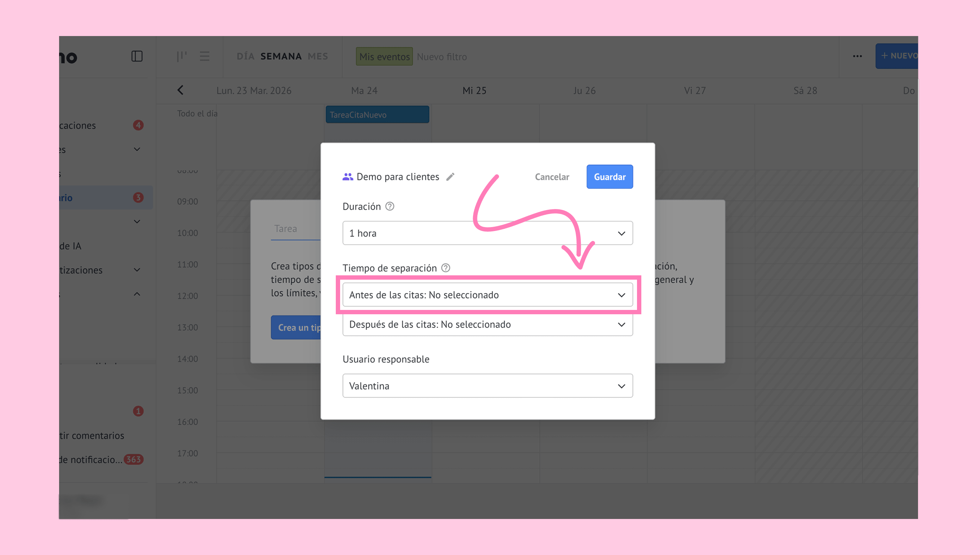
Task: Open the Antes de las citas dropdown
Action: (487, 295)
